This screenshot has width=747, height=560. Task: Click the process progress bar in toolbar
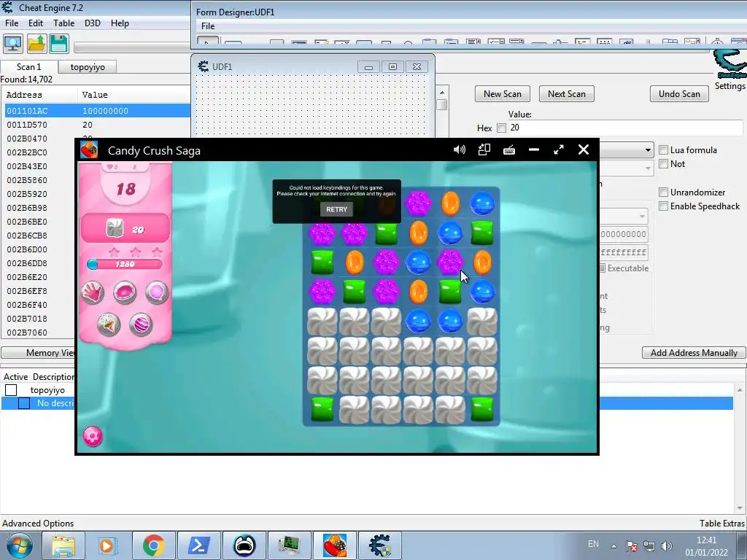[x=132, y=47]
